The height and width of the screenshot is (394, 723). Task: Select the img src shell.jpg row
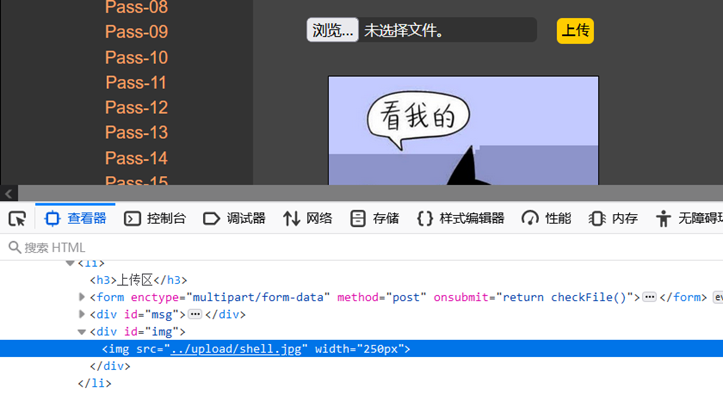click(x=362, y=349)
